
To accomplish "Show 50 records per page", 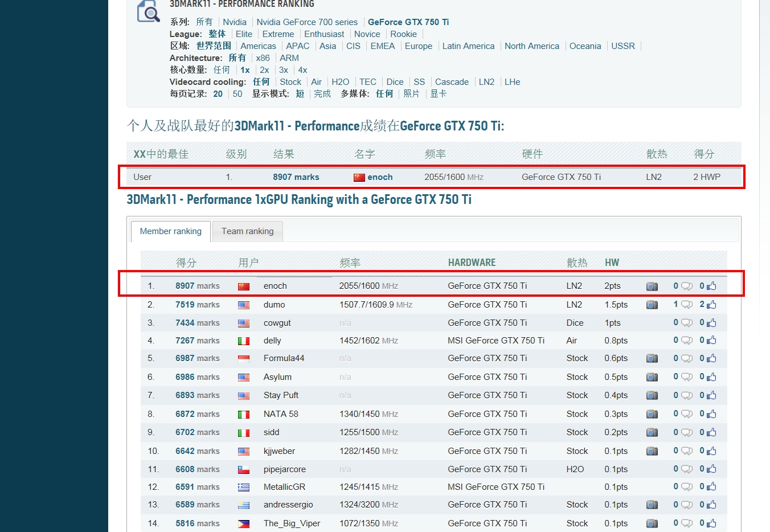I will pyautogui.click(x=237, y=94).
